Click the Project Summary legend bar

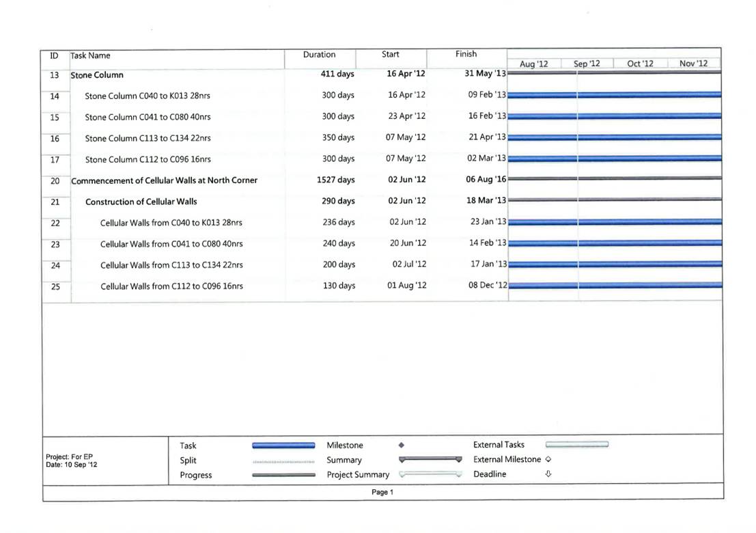point(430,475)
